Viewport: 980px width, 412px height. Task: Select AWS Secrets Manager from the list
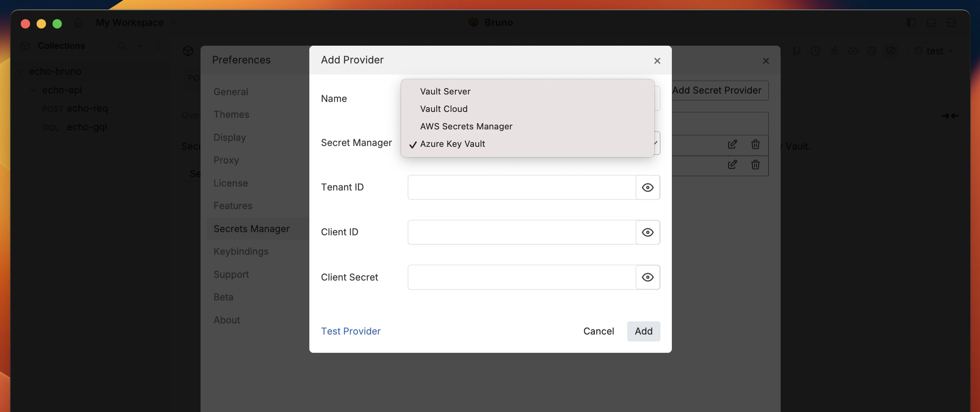[x=465, y=126]
